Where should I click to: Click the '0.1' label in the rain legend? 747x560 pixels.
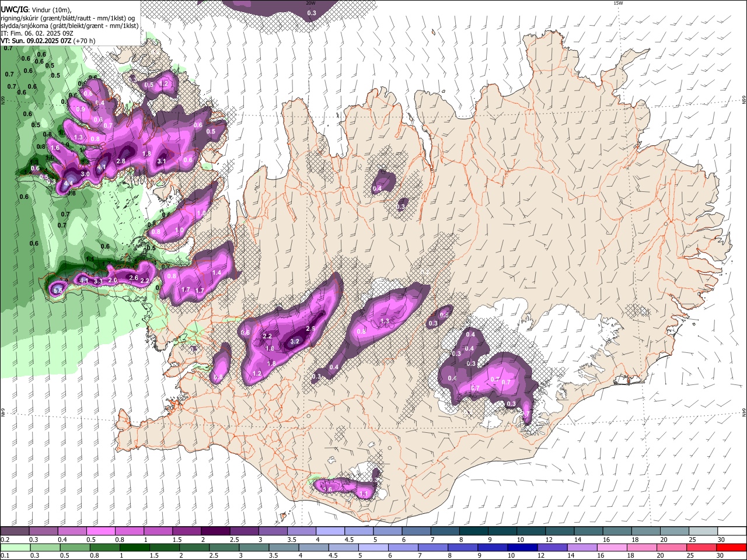tap(4, 555)
